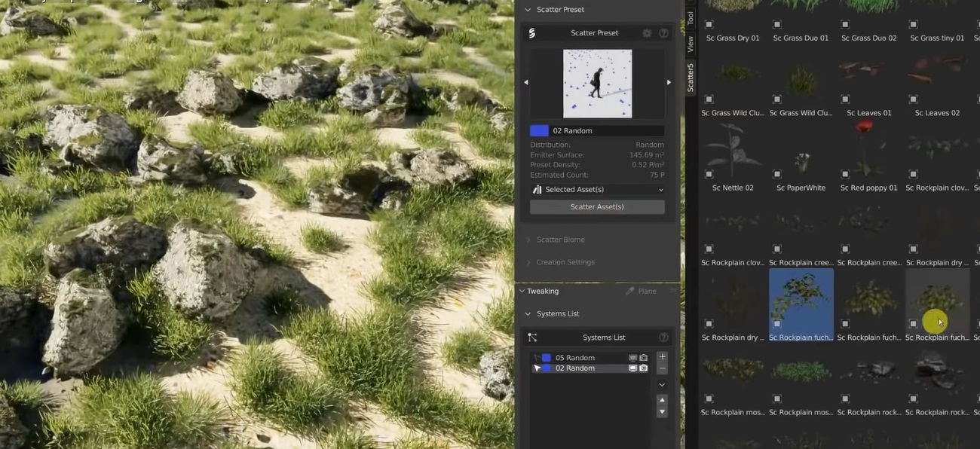Viewport: 980px width, 449px height.
Task: Move the selected system up
Action: click(x=662, y=400)
